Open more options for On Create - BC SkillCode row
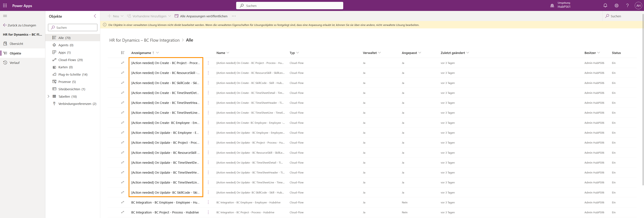 208,83
